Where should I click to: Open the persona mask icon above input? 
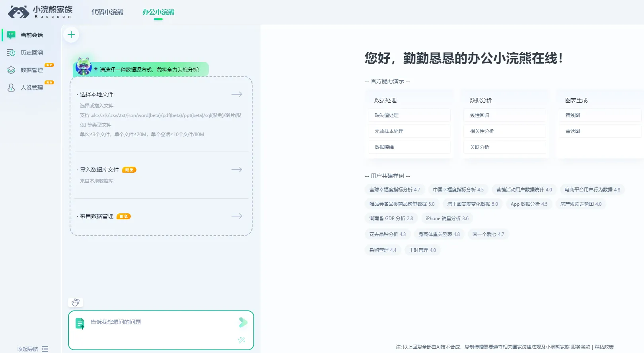pyautogui.click(x=76, y=302)
